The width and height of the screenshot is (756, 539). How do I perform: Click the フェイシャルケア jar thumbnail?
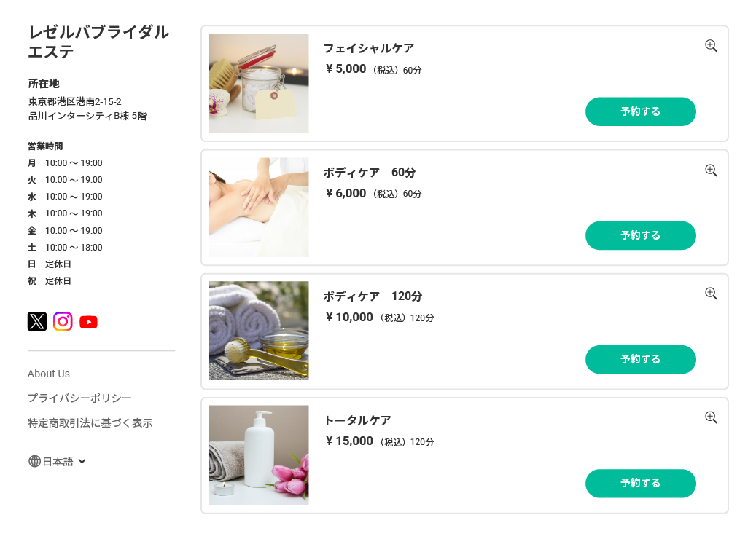coord(259,83)
